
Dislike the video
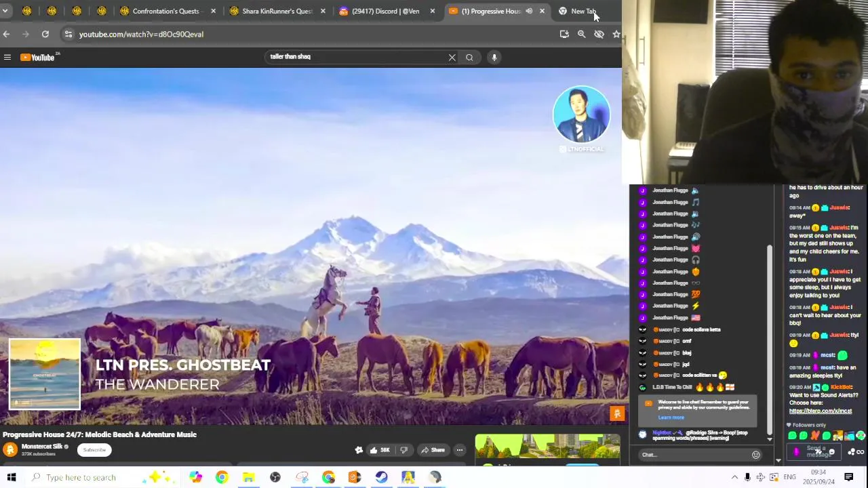[x=404, y=450]
